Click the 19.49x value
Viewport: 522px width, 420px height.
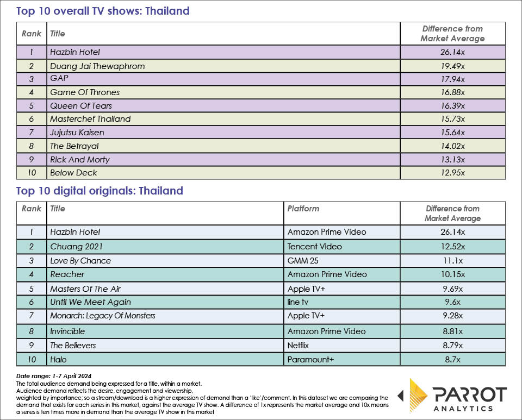click(453, 66)
